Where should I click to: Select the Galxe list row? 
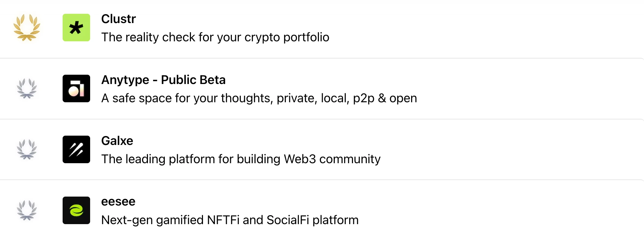(322, 149)
